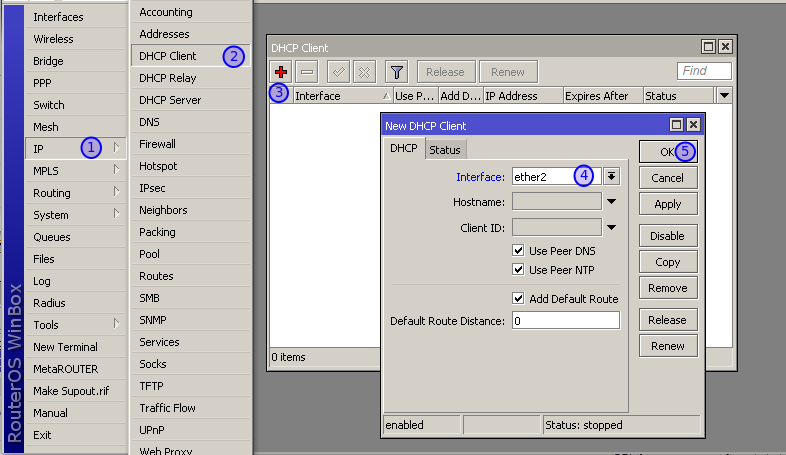The image size is (786, 455).
Task: Switch to the Status tab
Action: (444, 150)
